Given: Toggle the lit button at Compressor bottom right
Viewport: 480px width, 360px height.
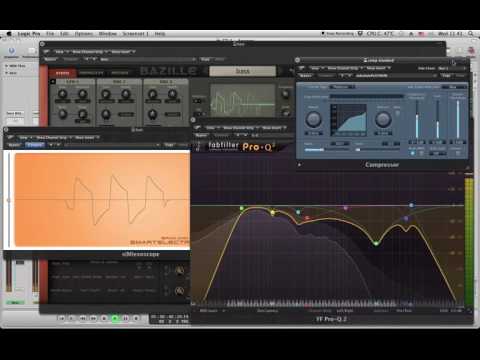Looking at the screenshot, I should (412, 153).
